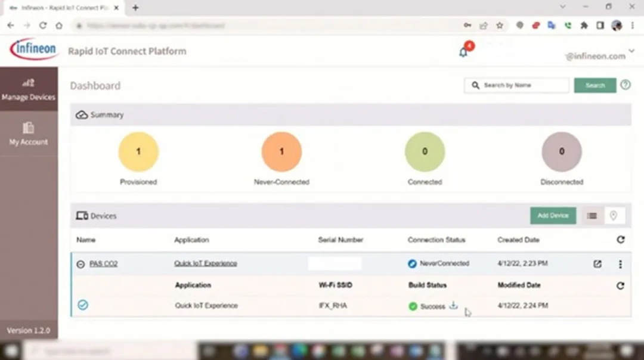
Task: Open Manage Devices in the sidebar
Action: [x=29, y=89]
